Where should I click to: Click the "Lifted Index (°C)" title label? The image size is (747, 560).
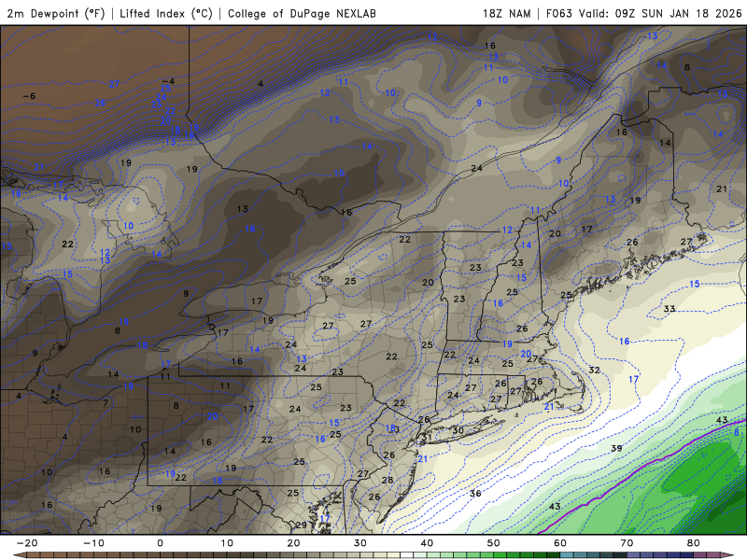[x=166, y=13]
